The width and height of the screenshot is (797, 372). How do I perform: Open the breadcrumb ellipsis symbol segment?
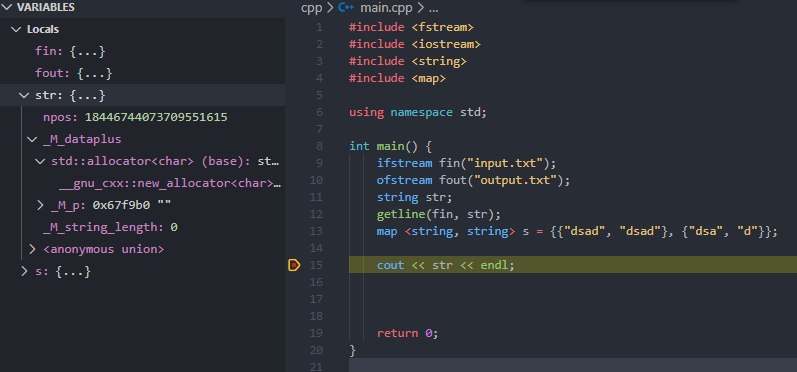(x=433, y=8)
